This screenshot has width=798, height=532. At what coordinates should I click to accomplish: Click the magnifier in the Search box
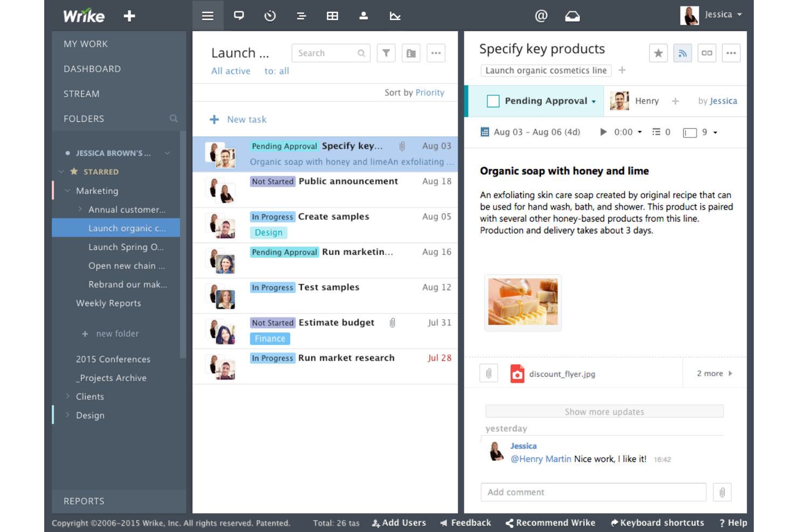point(361,53)
